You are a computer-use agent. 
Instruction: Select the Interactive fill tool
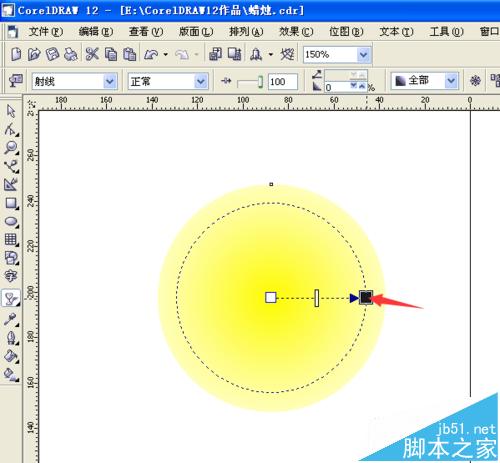point(11,375)
